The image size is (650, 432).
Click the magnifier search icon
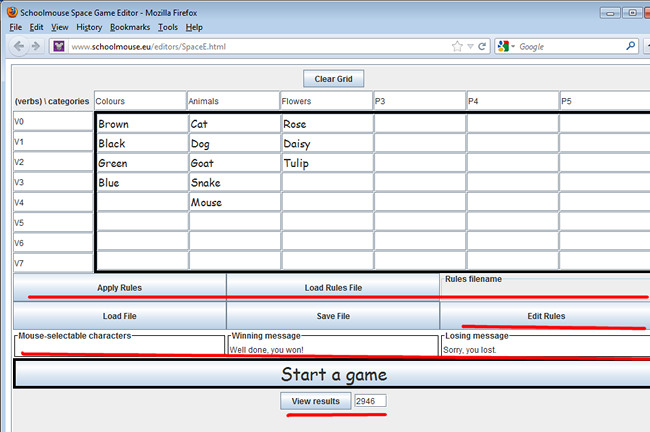coord(630,46)
